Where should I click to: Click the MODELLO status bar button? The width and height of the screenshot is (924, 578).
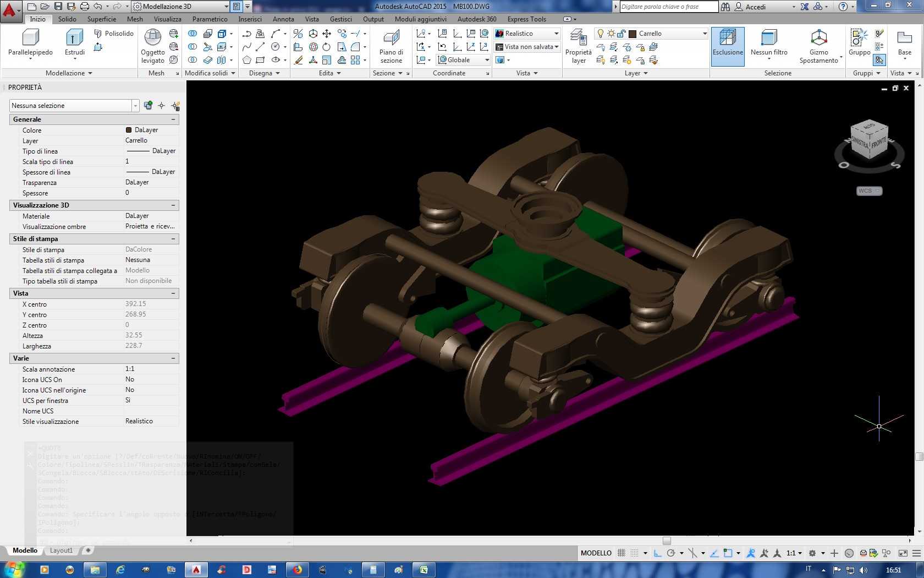[596, 553]
